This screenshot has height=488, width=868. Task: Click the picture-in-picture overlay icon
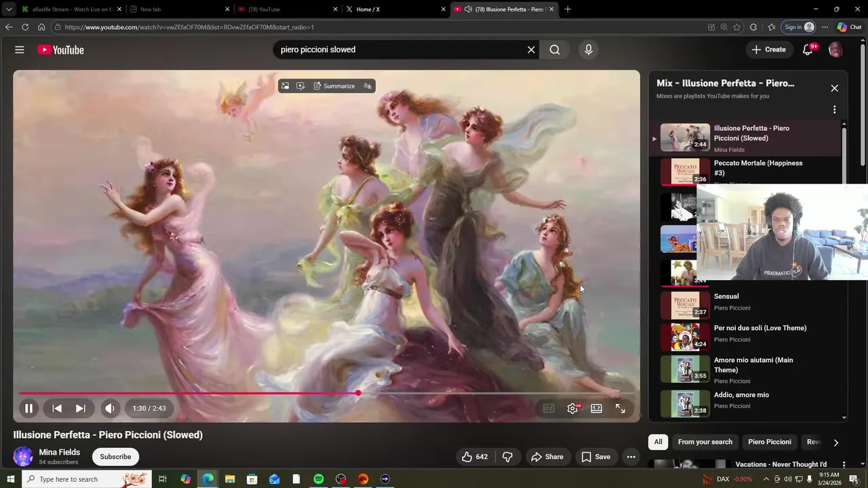pos(285,86)
